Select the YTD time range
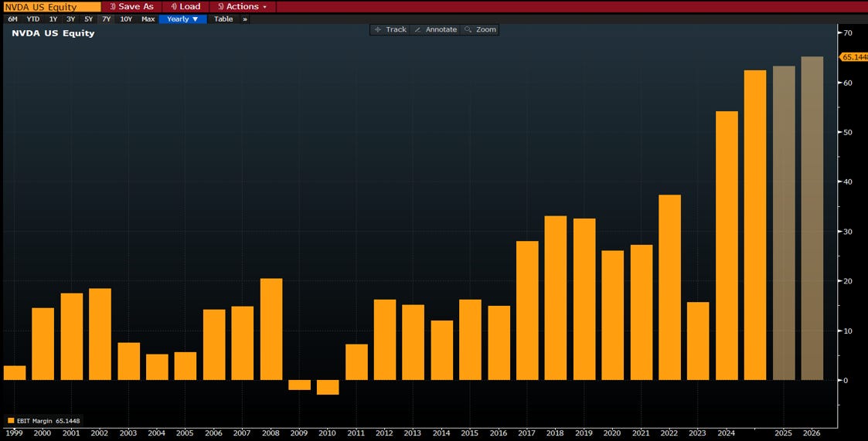 coord(33,19)
